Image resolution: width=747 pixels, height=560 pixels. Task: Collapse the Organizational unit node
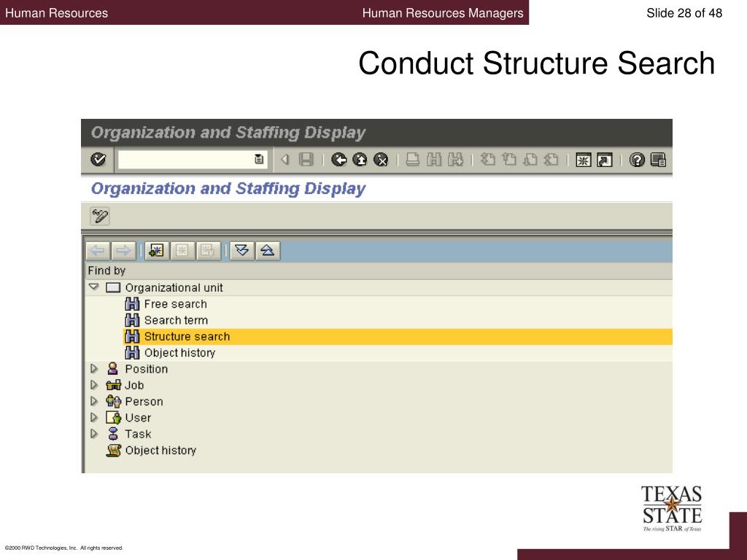point(94,287)
